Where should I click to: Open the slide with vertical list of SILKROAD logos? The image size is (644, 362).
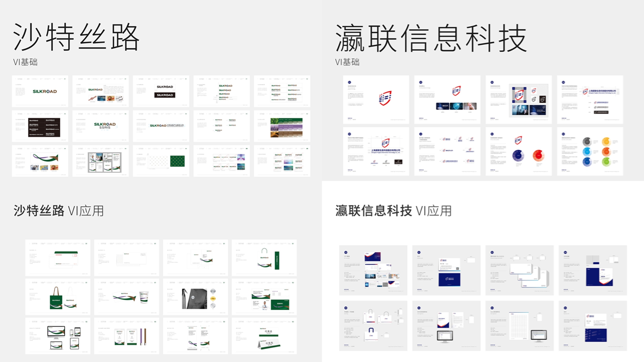point(222,91)
